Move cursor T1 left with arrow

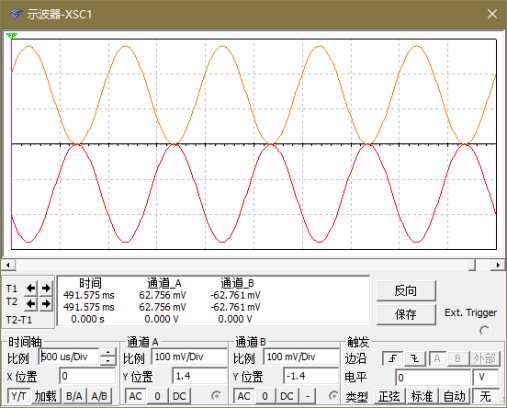click(31, 288)
